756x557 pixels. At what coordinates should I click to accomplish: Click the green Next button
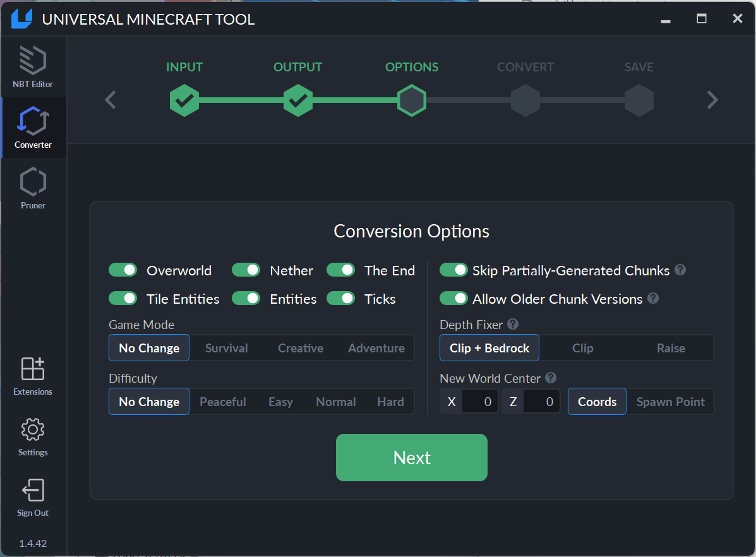pos(412,457)
